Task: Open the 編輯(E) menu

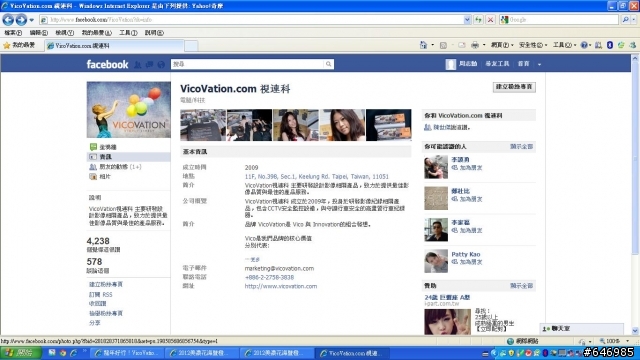Action: pos(38,33)
